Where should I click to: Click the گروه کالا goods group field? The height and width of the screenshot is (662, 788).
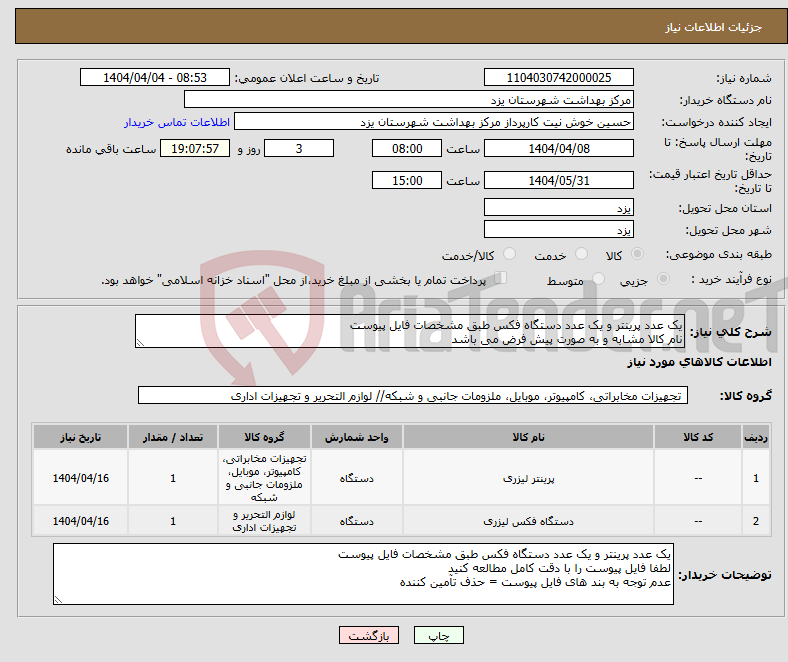413,396
